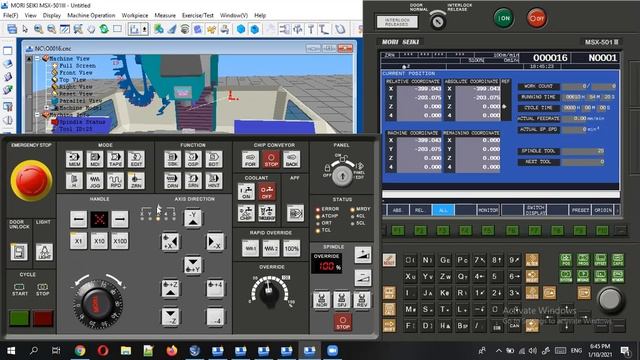Click green Cycle Start button

pyautogui.click(x=19, y=318)
